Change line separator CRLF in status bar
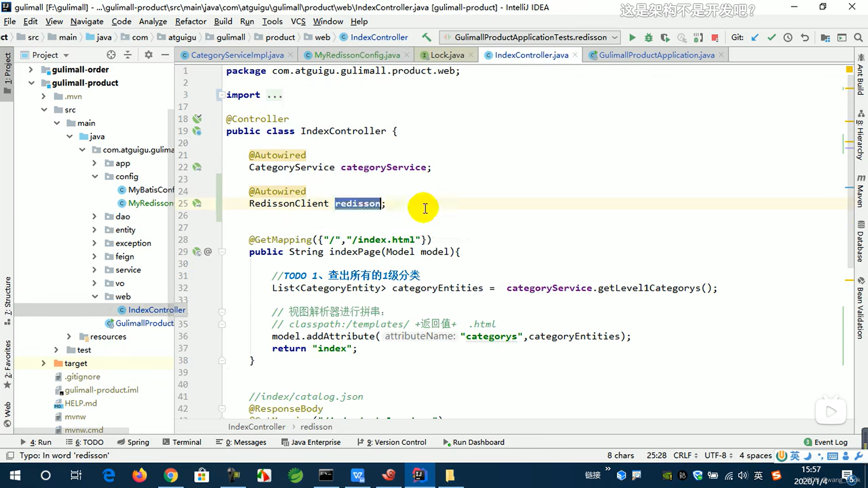 685,455
